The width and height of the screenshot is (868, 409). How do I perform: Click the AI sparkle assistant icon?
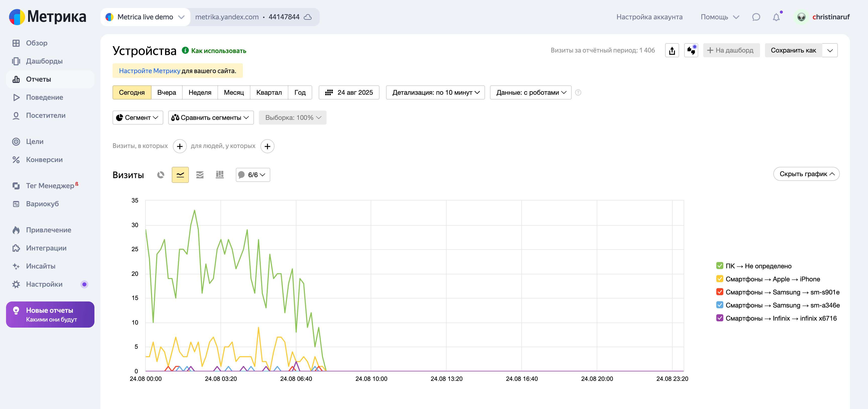tap(691, 50)
